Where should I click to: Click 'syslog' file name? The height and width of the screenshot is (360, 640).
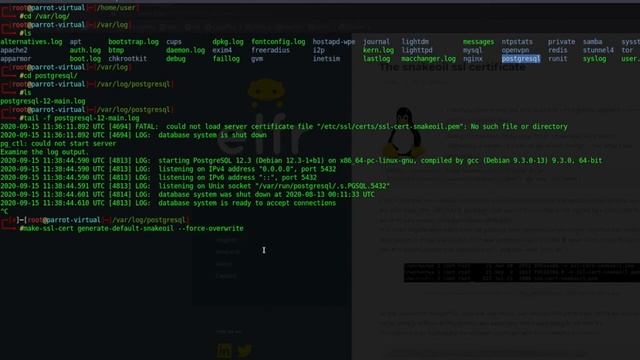click(594, 59)
